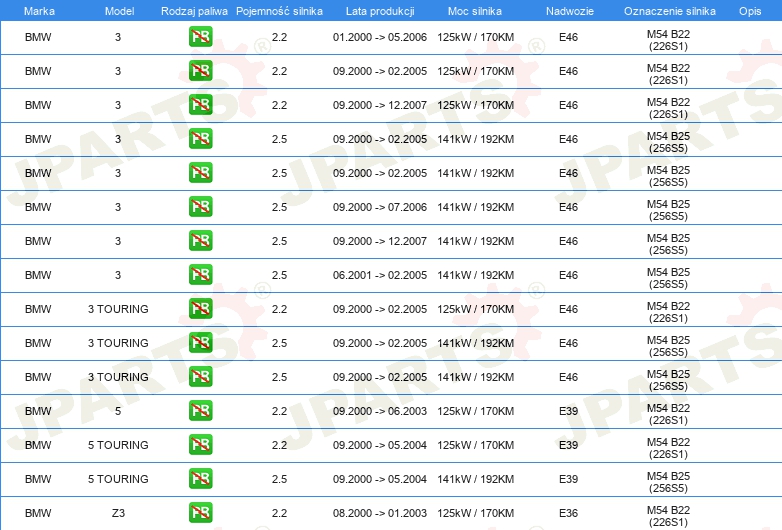Click date cell 08.2000 -> 01.2003
782x530 pixels.
click(x=380, y=513)
